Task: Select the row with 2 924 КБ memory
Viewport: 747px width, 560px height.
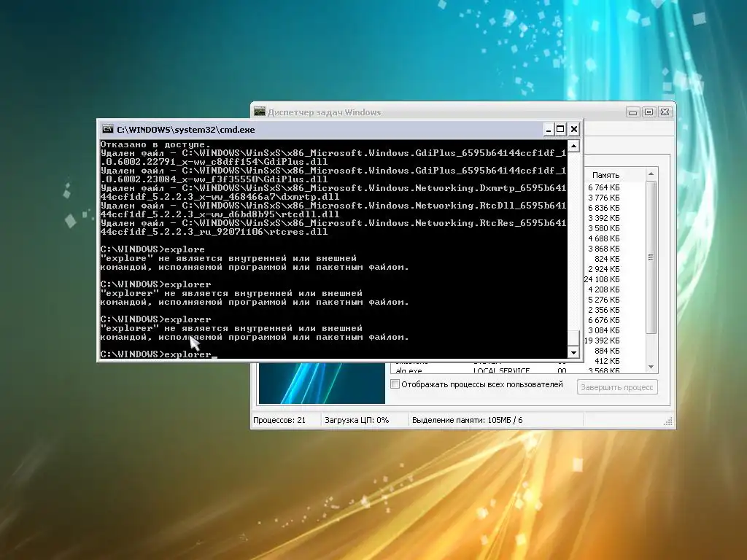Action: [x=603, y=270]
